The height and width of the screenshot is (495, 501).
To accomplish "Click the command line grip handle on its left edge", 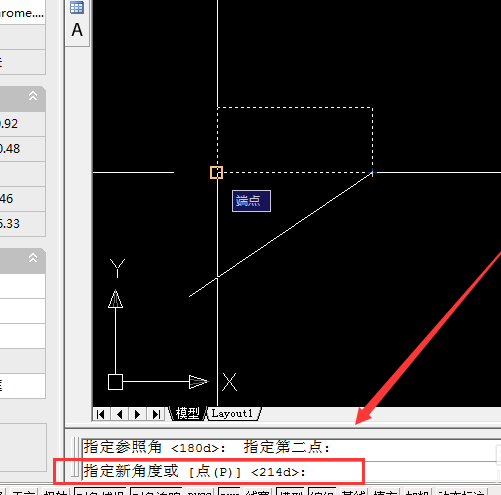I will [76, 458].
